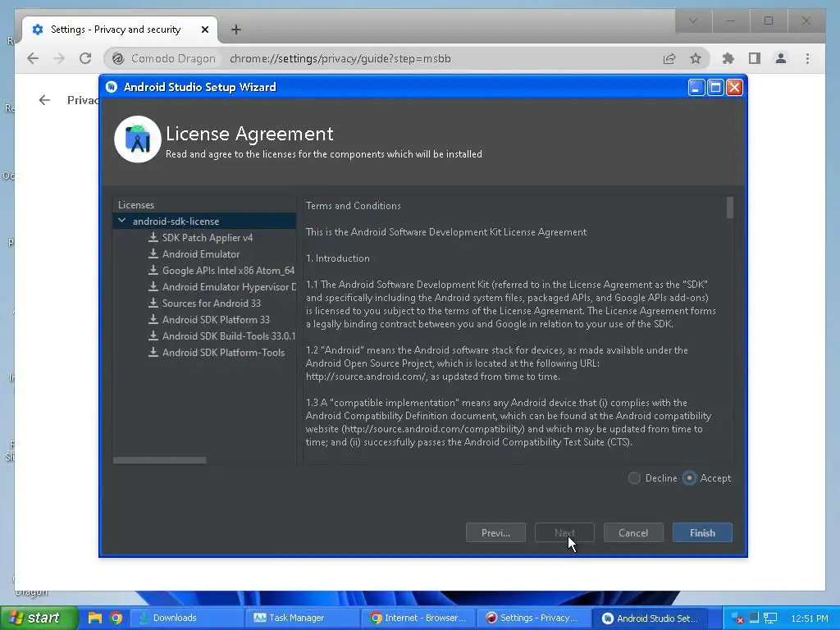Screen dimensions: 840x630
Task: Switch to Internet - Browser taskbar window
Action: 418,618
